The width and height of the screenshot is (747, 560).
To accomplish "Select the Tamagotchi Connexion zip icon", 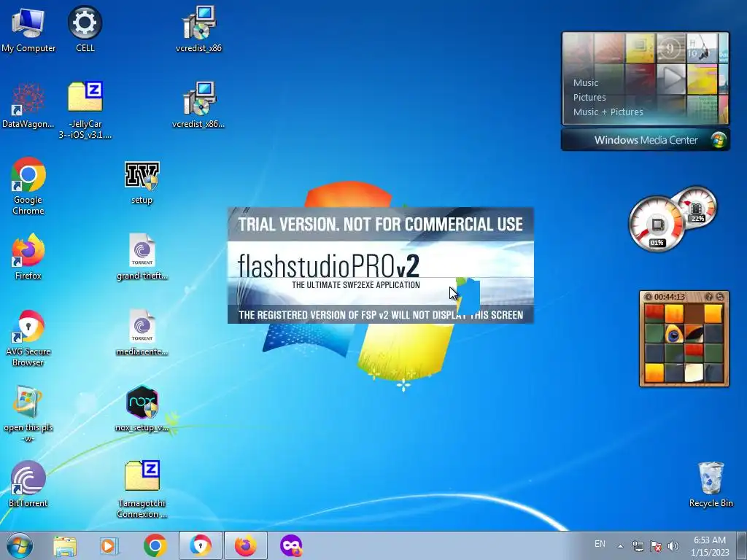I will tap(142, 489).
